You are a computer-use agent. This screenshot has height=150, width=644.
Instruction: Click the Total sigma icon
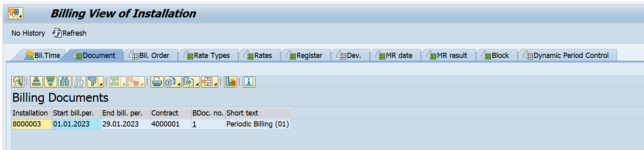pos(115,82)
